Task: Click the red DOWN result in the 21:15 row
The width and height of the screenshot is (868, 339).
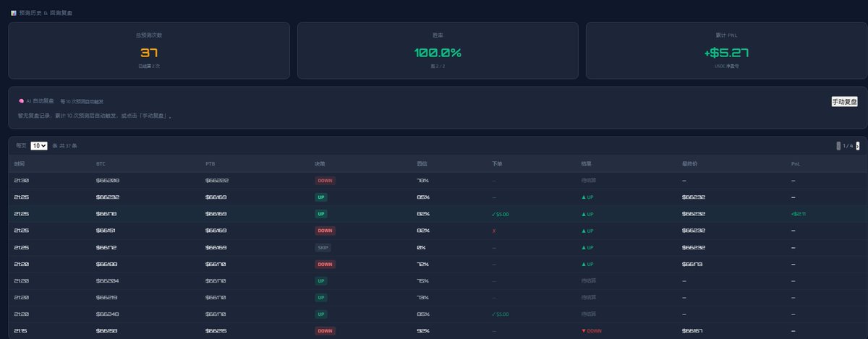Action: tap(591, 330)
